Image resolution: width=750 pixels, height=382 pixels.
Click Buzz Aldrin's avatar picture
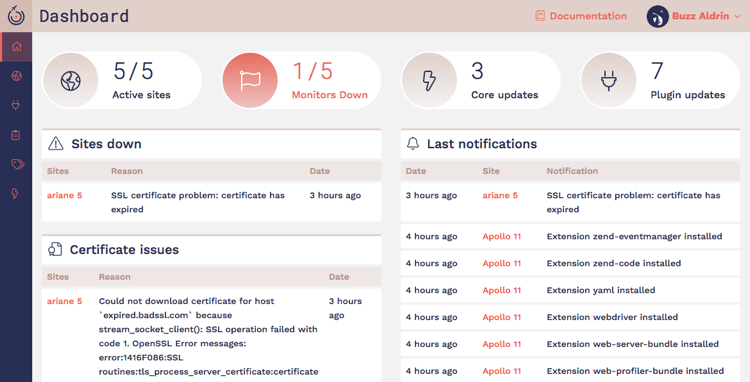tap(658, 16)
